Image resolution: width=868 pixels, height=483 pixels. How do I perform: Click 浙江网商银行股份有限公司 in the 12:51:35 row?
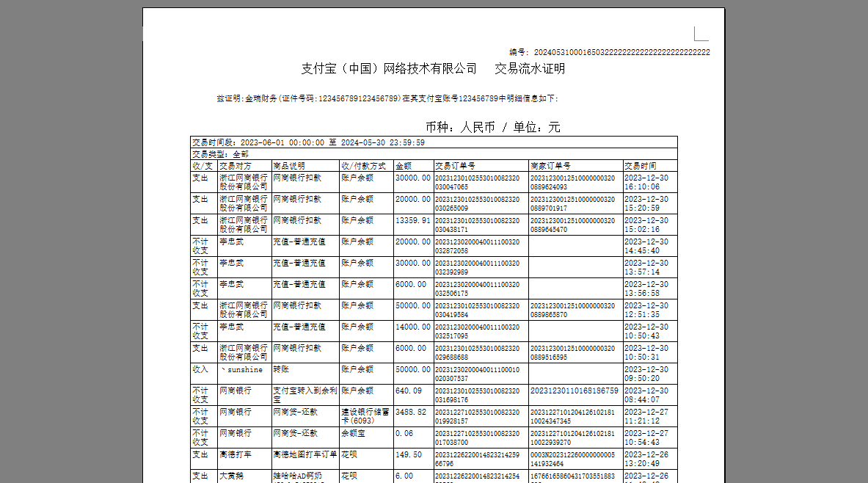click(244, 310)
